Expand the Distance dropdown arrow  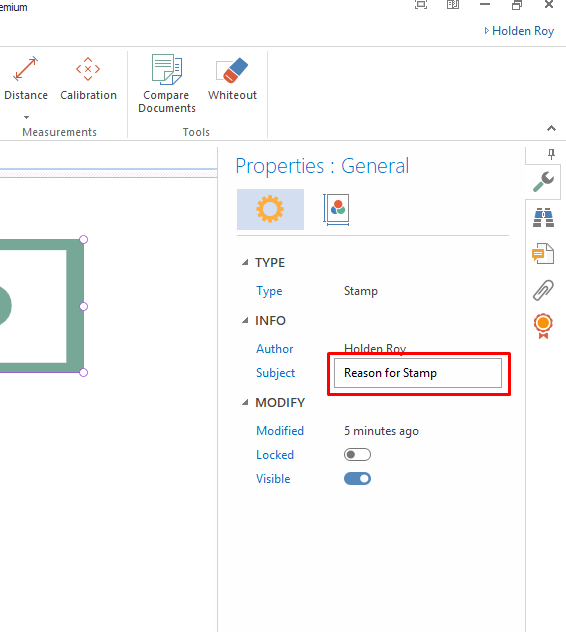pyautogui.click(x=26, y=117)
